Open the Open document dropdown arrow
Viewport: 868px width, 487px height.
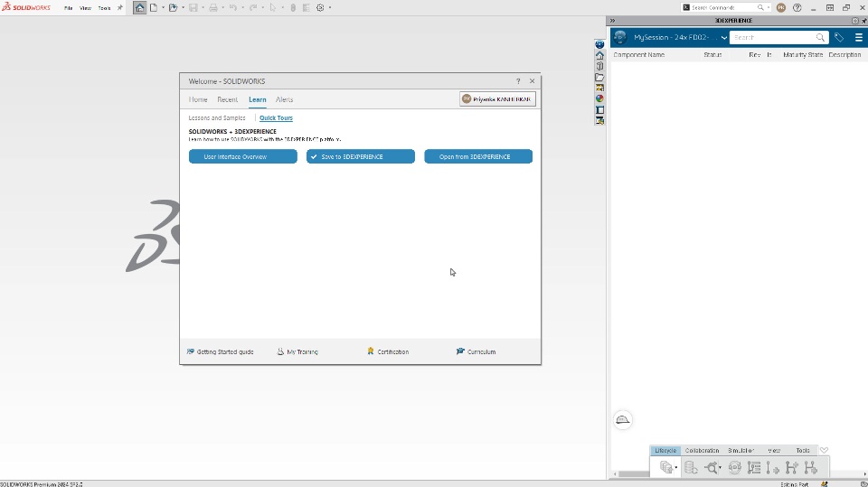pos(183,8)
